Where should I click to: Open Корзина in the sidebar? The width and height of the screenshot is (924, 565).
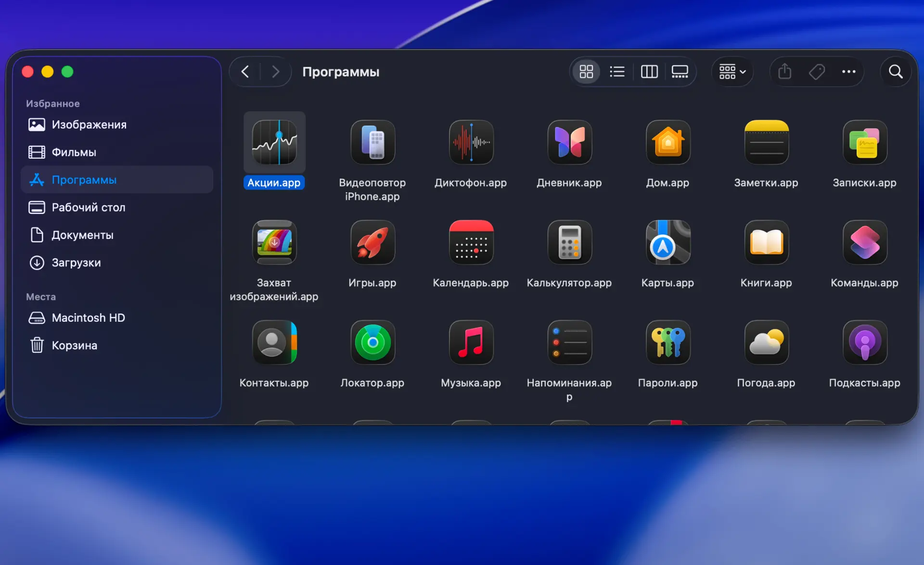[117, 345]
